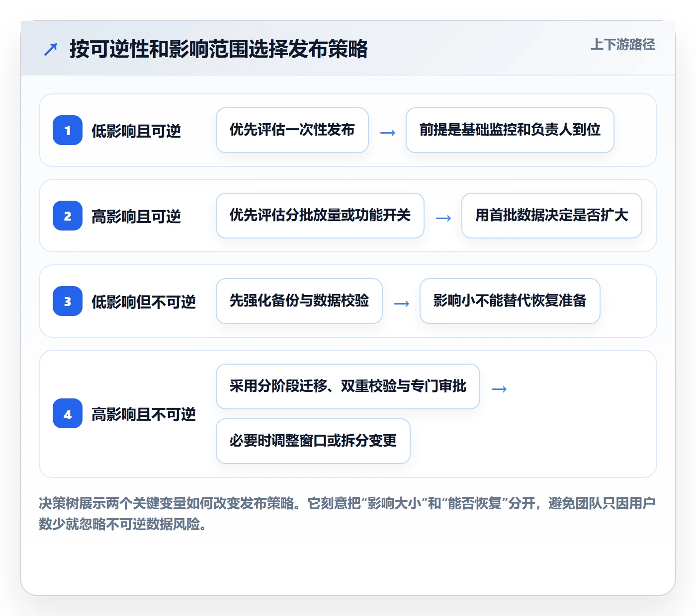Select the 优先评估分批放量或功能开关 box
Image resolution: width=696 pixels, height=616 pixels.
[x=320, y=216]
